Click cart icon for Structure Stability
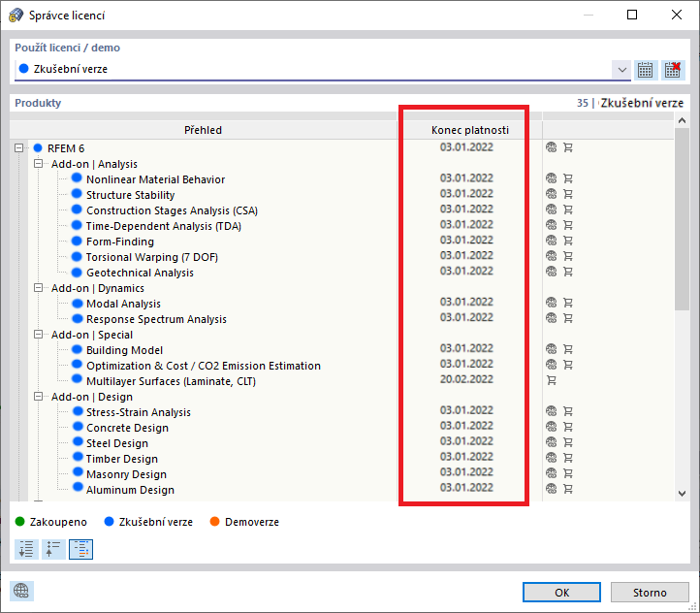This screenshot has width=700, height=613. [568, 194]
